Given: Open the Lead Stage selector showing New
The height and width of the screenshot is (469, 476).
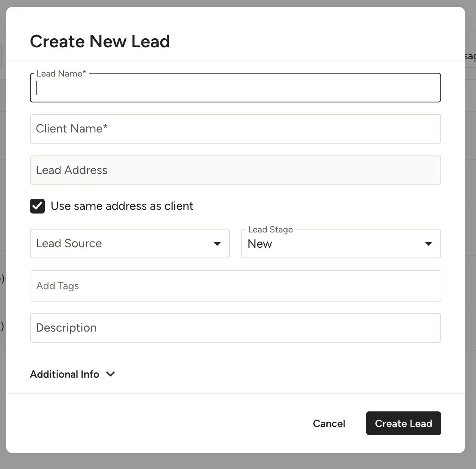Looking at the screenshot, I should 341,244.
